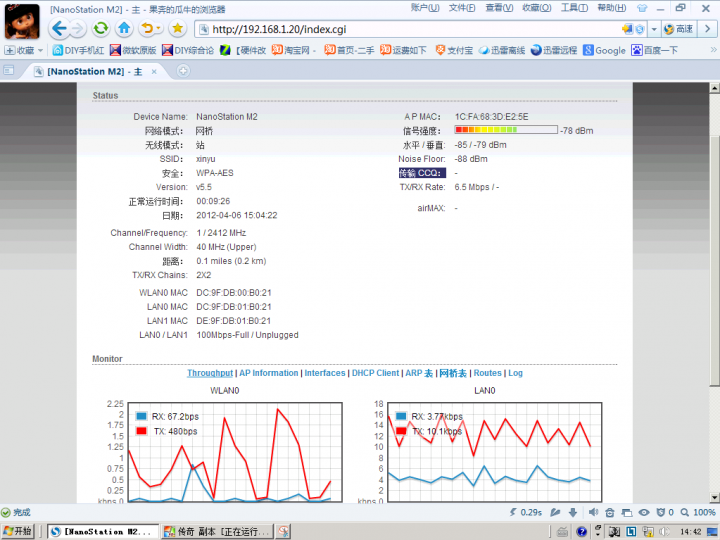Select NanoStation M2 taskbar button
The height and width of the screenshot is (540, 720).
click(103, 531)
